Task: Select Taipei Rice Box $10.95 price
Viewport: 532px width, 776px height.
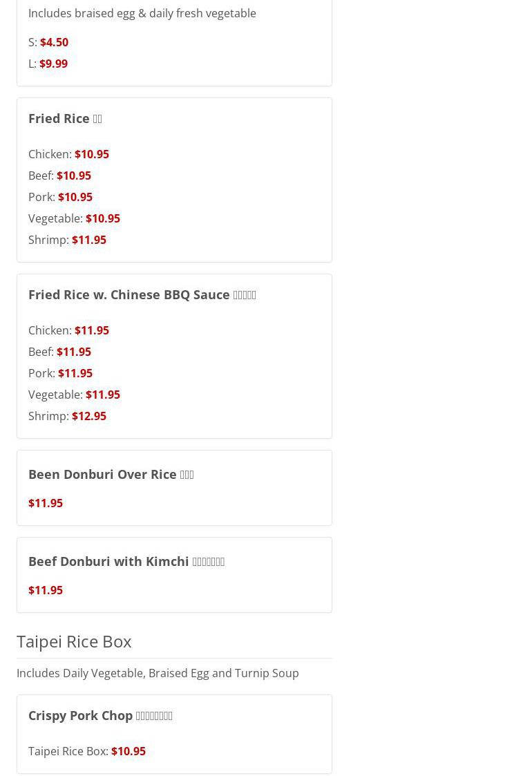Action: [x=128, y=751]
